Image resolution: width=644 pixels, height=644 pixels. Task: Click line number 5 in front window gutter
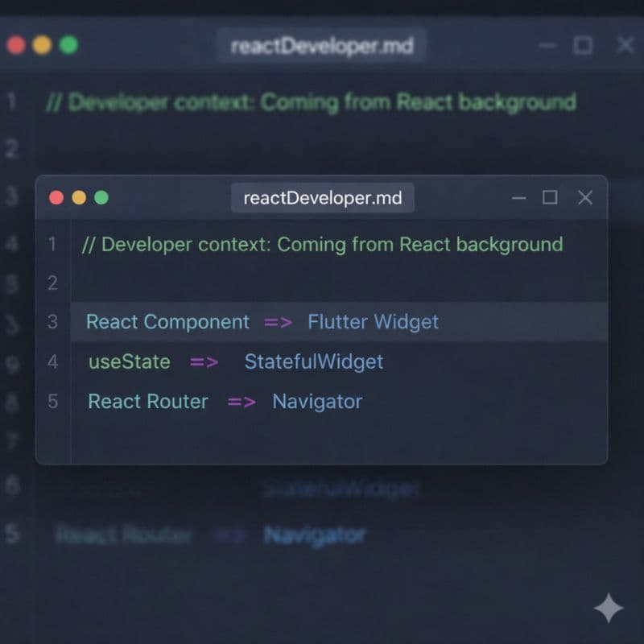click(x=52, y=401)
